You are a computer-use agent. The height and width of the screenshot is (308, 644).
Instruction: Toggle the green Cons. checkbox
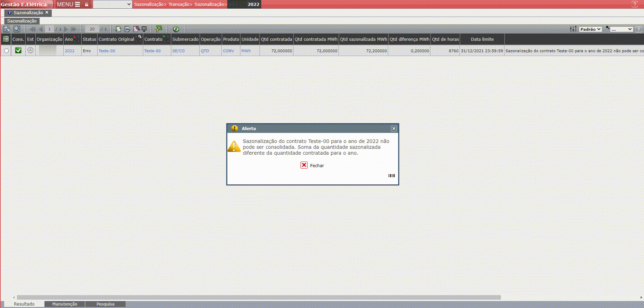click(x=18, y=51)
